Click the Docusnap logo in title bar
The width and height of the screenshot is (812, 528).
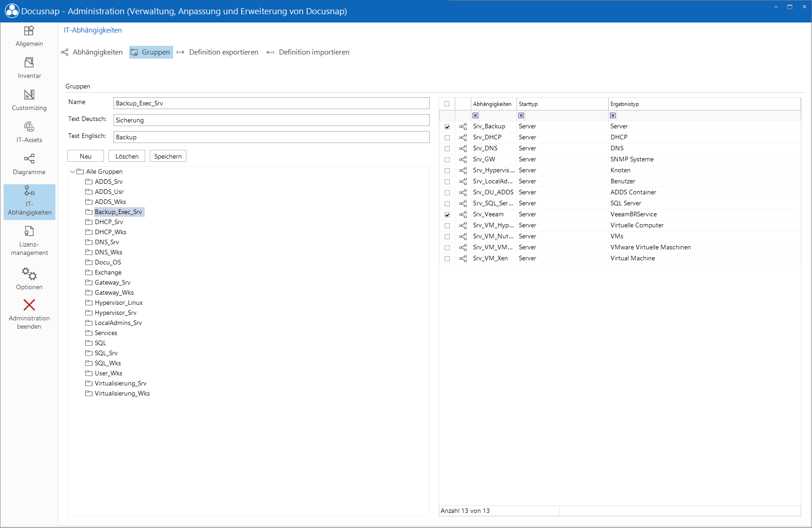pos(11,11)
